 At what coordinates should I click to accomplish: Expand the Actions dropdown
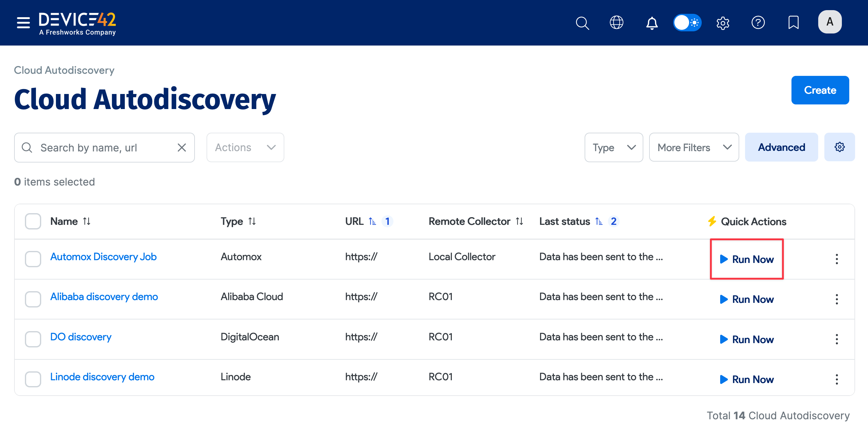pyautogui.click(x=245, y=147)
